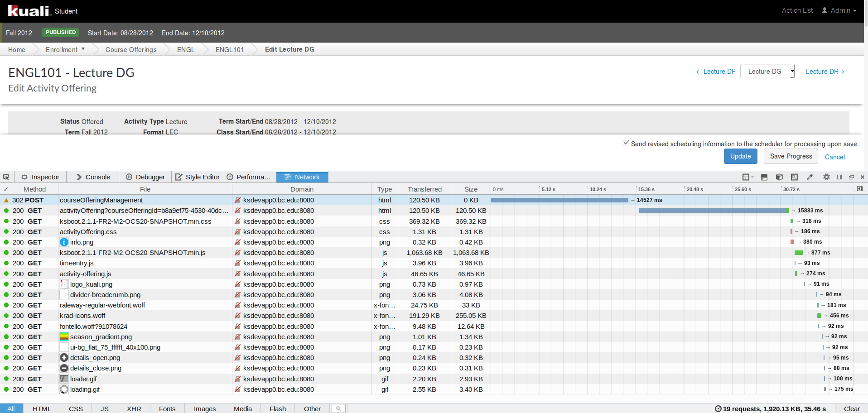Click the details_open.png thumbnail icon
The image size is (868, 413).
64,358
